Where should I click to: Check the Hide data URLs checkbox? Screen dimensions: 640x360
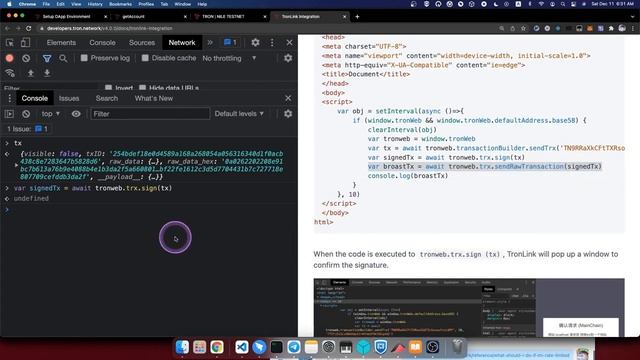click(142, 88)
